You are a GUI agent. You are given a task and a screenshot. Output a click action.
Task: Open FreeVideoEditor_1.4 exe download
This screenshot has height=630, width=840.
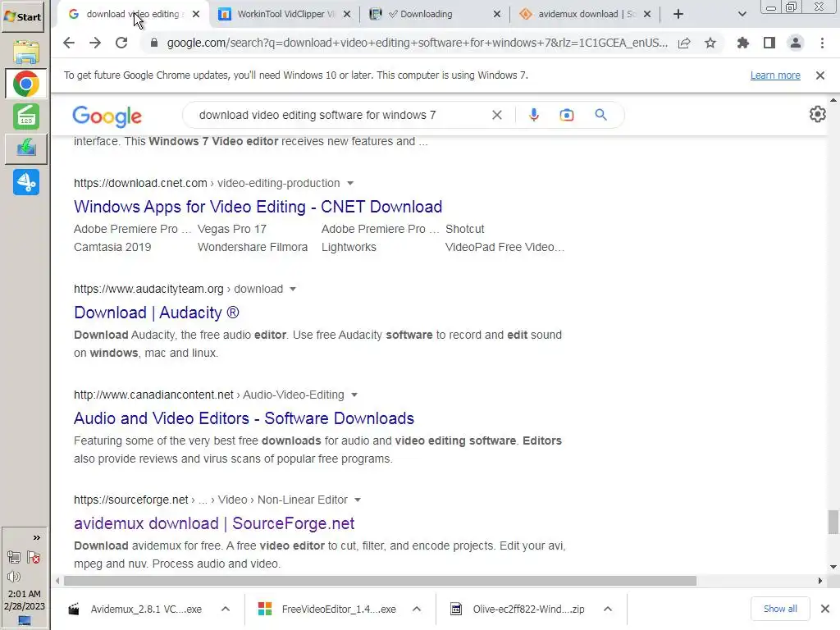click(328, 609)
